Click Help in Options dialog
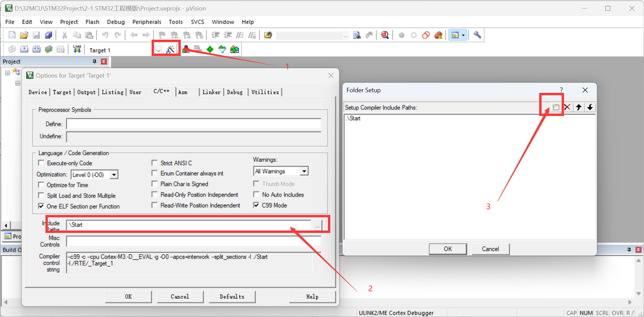 pyautogui.click(x=312, y=297)
